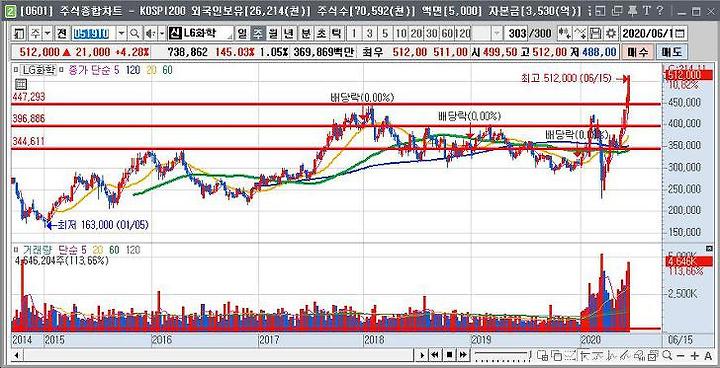720x368 pixels.
Task: Switch to daily chart 일
Action: point(241,34)
